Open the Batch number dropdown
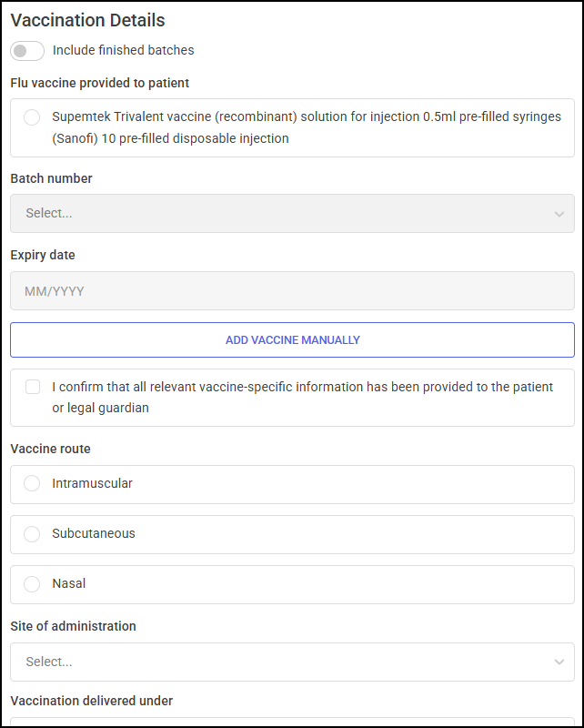Image resolution: width=584 pixels, height=728 pixels. click(293, 214)
